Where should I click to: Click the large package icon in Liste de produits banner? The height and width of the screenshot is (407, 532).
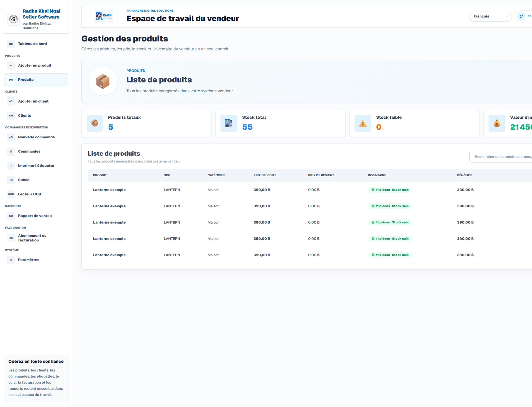(x=103, y=81)
